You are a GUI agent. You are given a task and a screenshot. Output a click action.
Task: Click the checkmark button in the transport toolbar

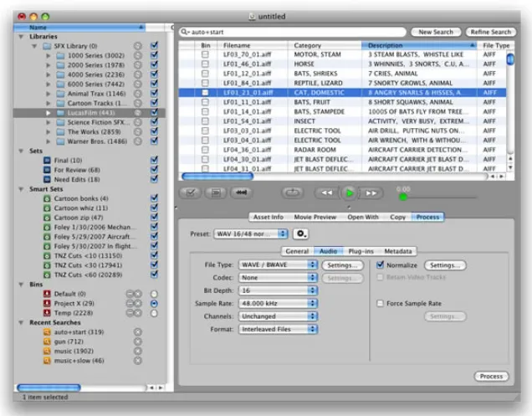coord(190,193)
